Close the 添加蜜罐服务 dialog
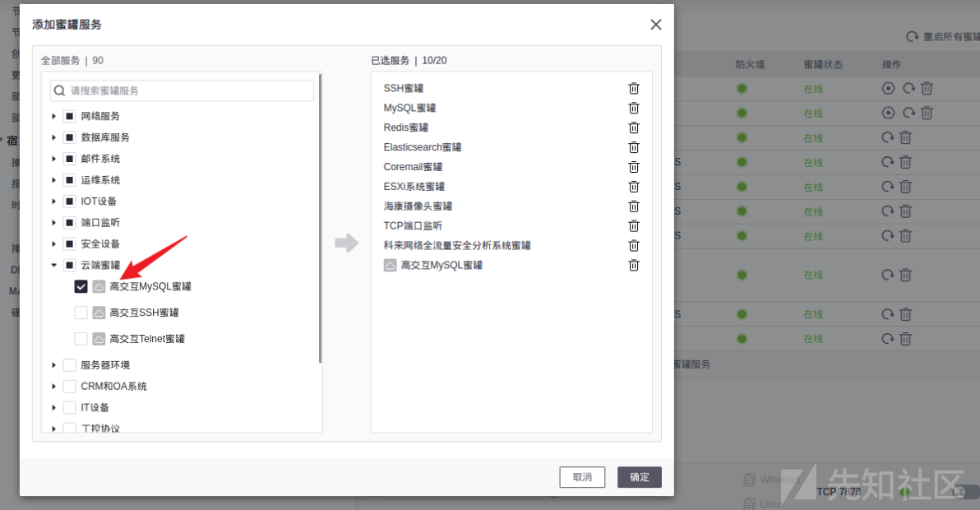The image size is (980, 510). click(655, 25)
